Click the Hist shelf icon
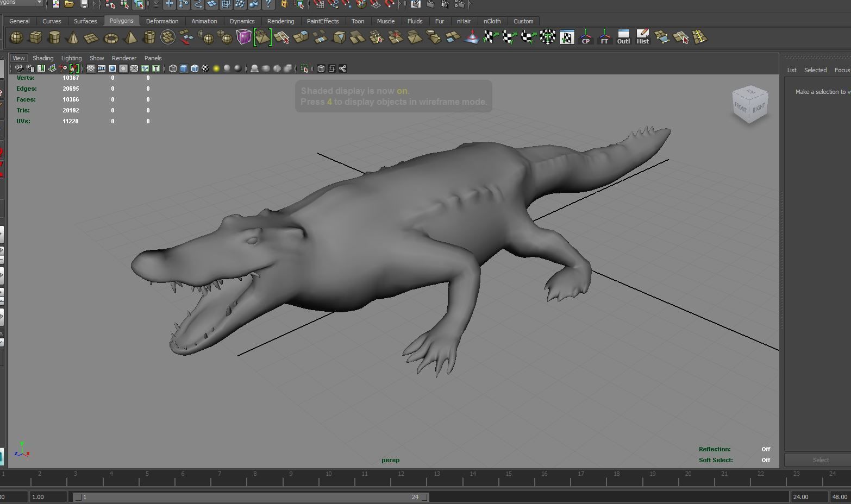Screen dimensions: 851x504 point(642,37)
